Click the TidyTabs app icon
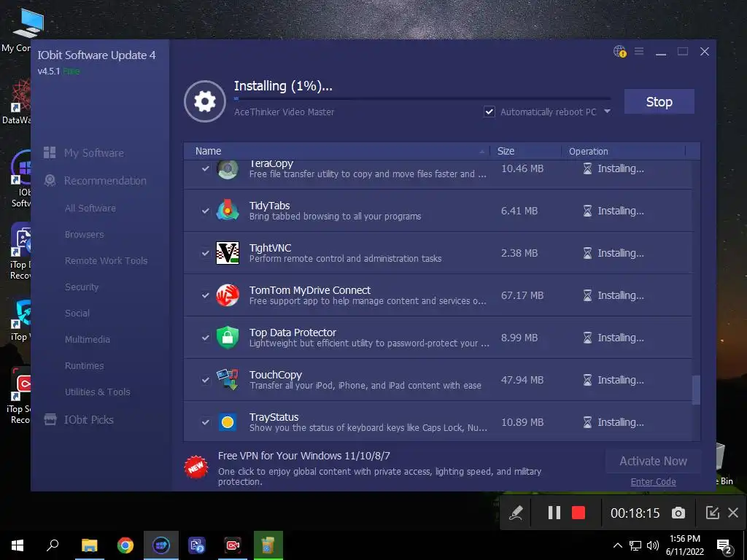This screenshot has height=560, width=747. (228, 210)
